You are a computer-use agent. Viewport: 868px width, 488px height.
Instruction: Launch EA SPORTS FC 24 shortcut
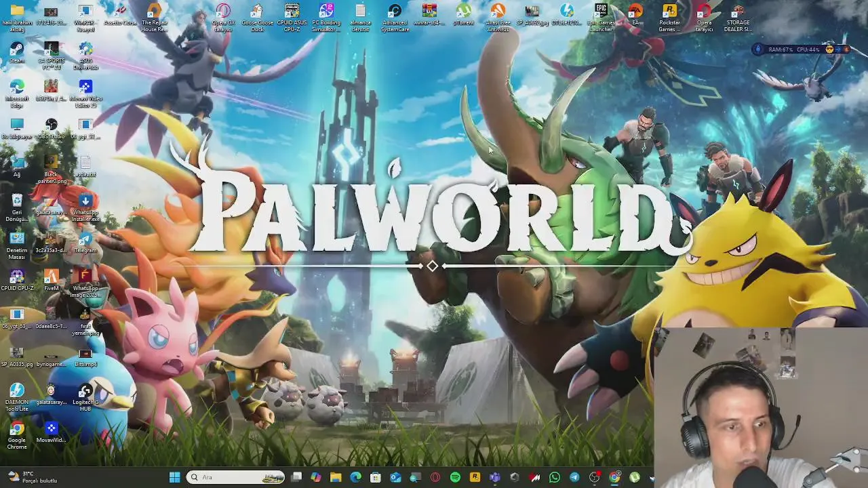pyautogui.click(x=51, y=56)
